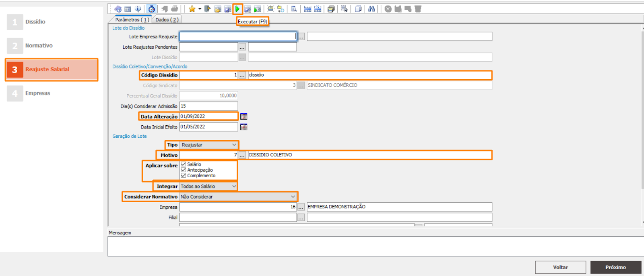Screen dimensions: 644x276
Task: Uncheck the Complemento checkbox
Action: click(x=184, y=176)
